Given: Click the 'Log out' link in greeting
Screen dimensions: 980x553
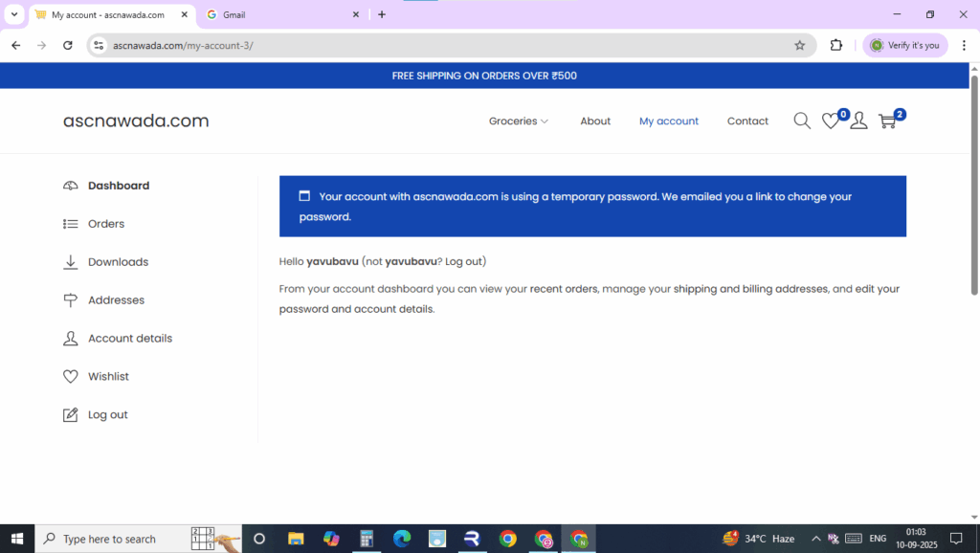Looking at the screenshot, I should click(x=464, y=261).
